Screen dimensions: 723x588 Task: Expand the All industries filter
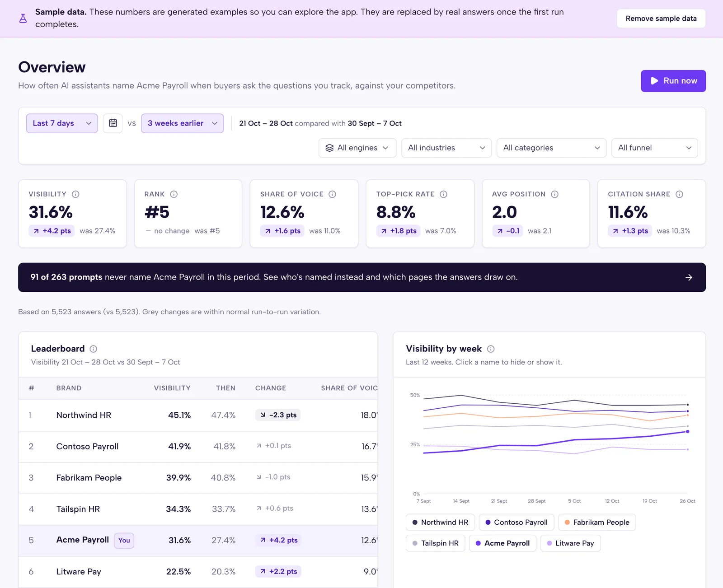tap(446, 148)
